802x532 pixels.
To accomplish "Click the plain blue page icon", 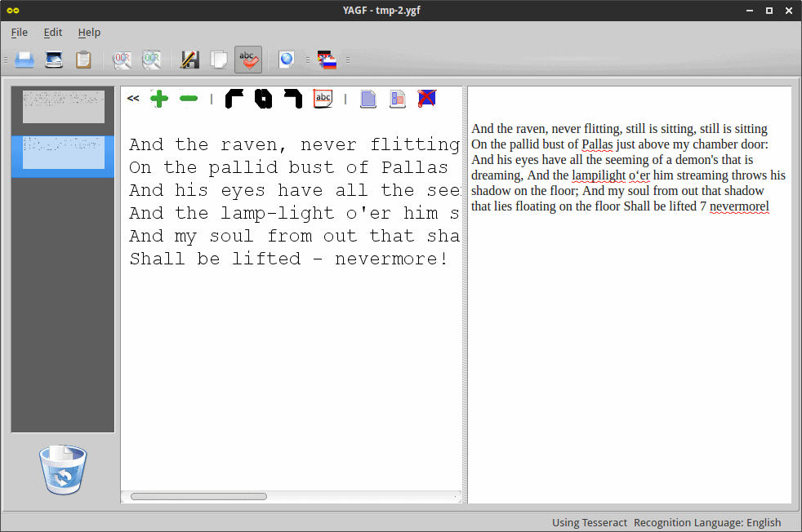I will 368,99.
